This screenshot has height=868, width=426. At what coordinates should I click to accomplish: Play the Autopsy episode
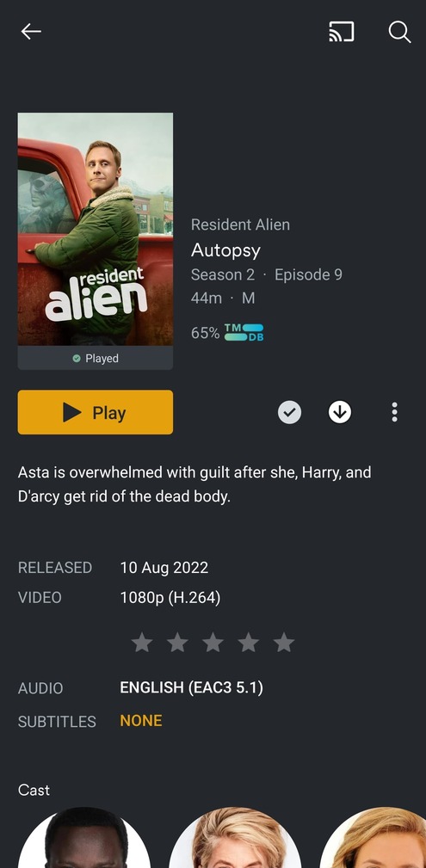pos(96,412)
